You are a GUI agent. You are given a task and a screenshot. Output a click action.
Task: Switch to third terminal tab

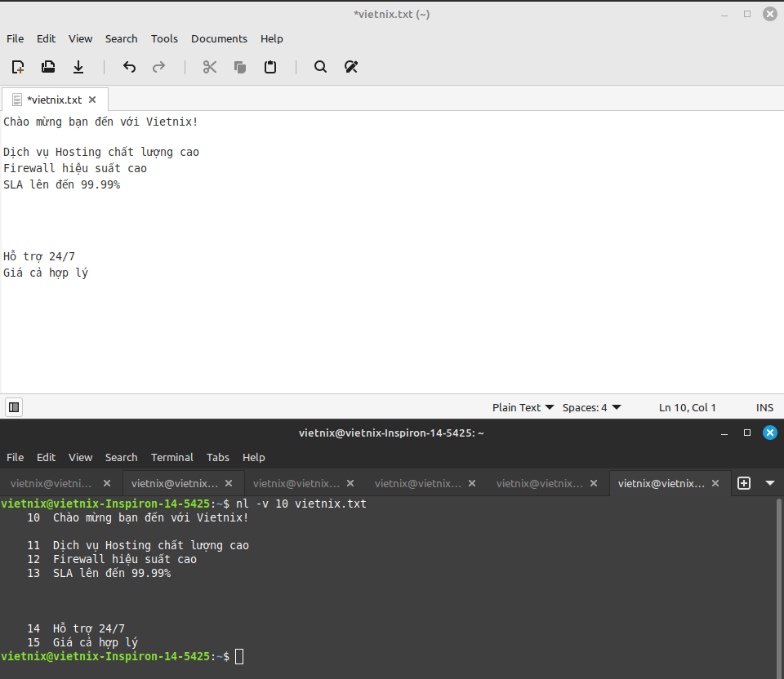click(296, 483)
